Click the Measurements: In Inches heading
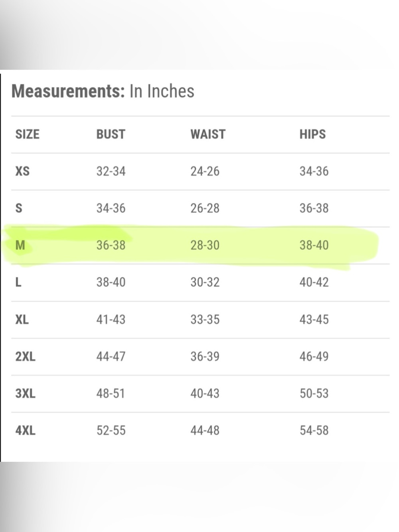The width and height of the screenshot is (399, 532). point(103,91)
